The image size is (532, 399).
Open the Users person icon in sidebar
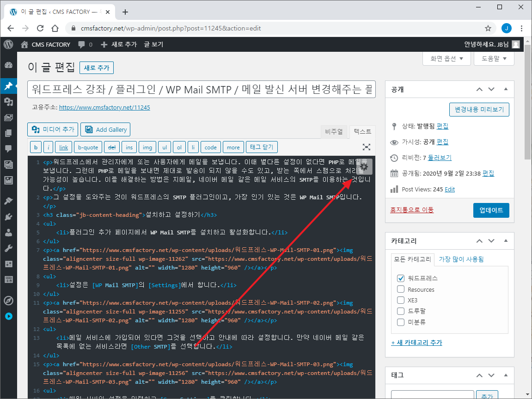click(8, 233)
